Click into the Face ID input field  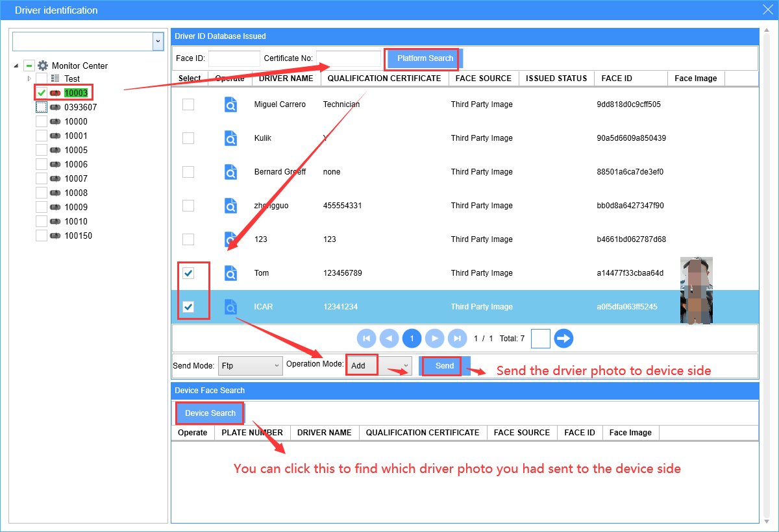coord(234,58)
